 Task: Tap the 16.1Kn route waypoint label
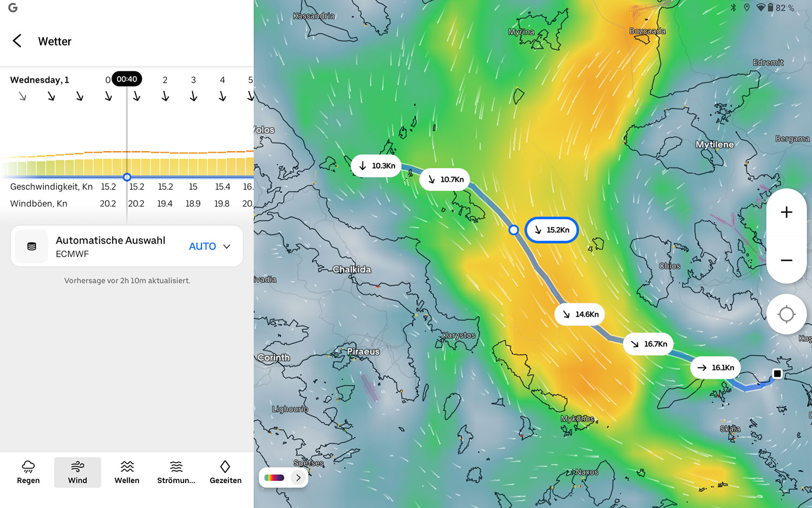pyautogui.click(x=716, y=368)
